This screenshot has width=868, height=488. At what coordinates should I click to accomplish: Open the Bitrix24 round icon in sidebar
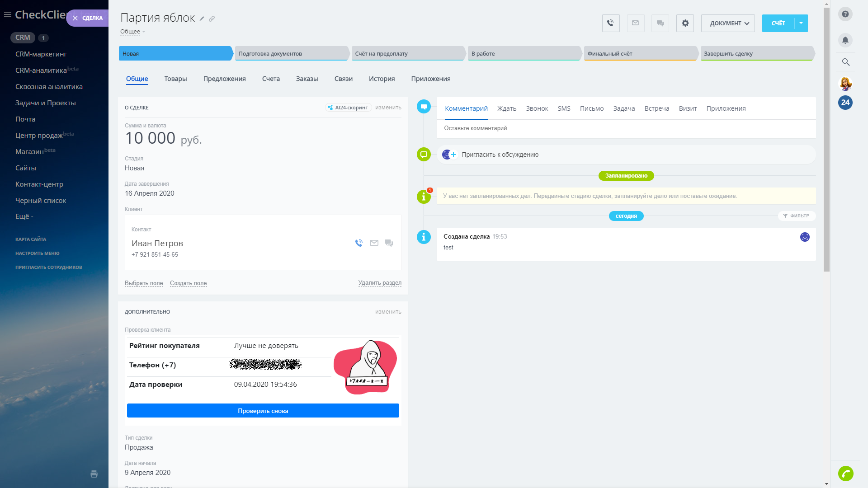tap(845, 103)
